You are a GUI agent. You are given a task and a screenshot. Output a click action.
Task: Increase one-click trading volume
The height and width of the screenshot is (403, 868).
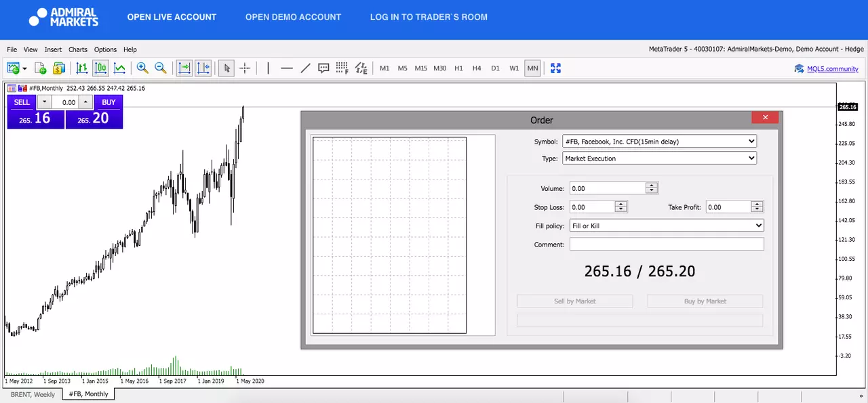tap(85, 102)
